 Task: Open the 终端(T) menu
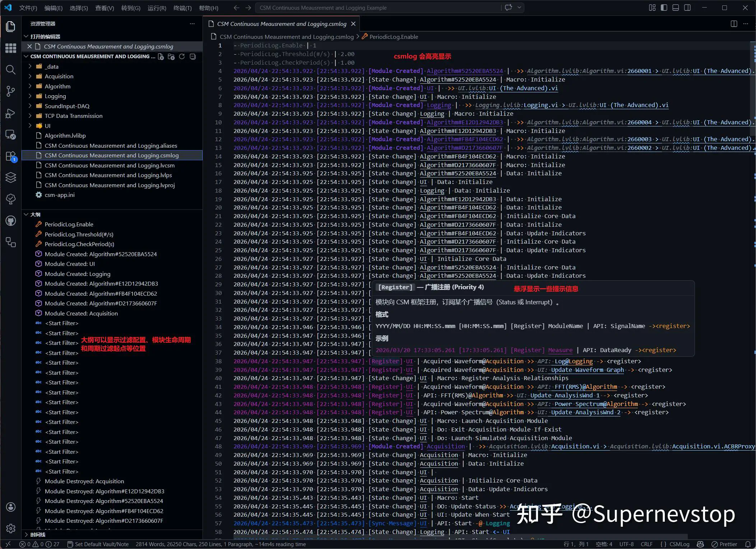click(x=182, y=8)
